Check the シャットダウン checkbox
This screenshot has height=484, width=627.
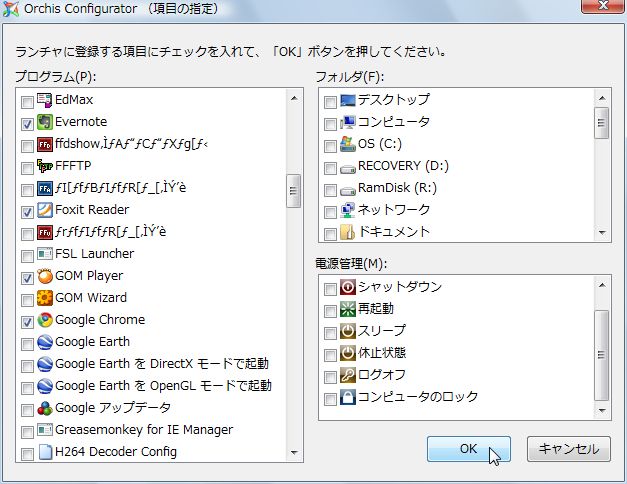[x=330, y=289]
